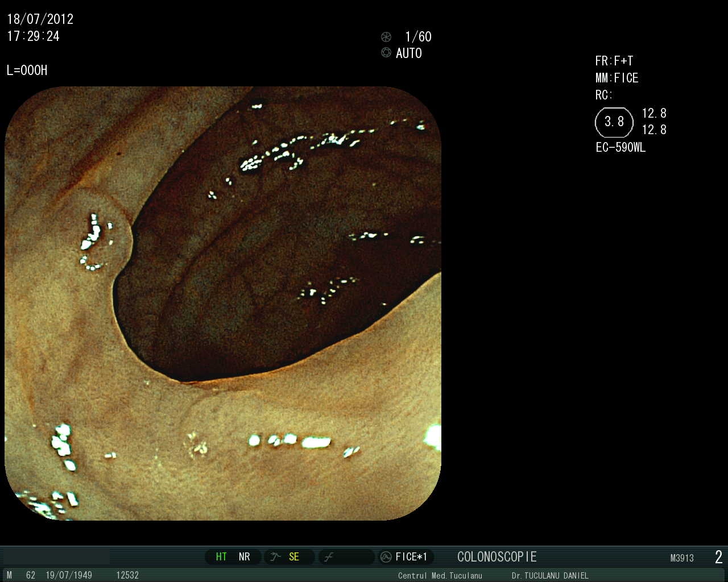Screen dimensions: 728x582
Task: Select the HT indicator in status bar
Action: click(x=221, y=557)
